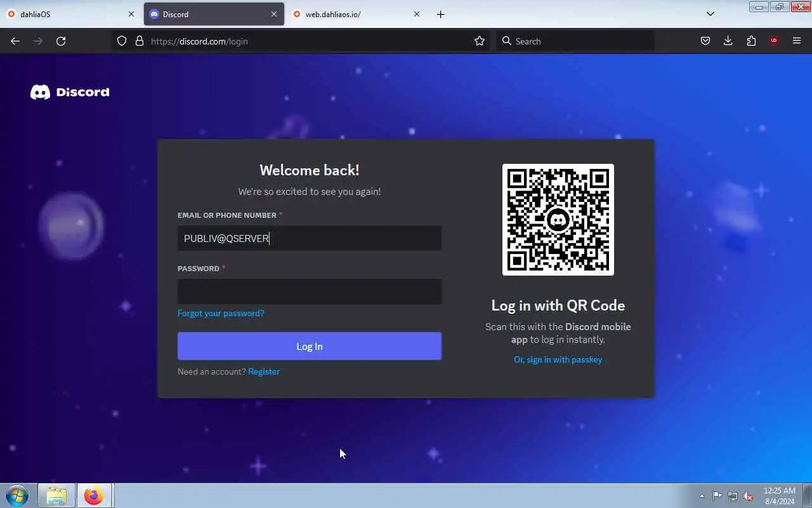Click the login QR code image
This screenshot has width=812, height=508.
pos(558,220)
